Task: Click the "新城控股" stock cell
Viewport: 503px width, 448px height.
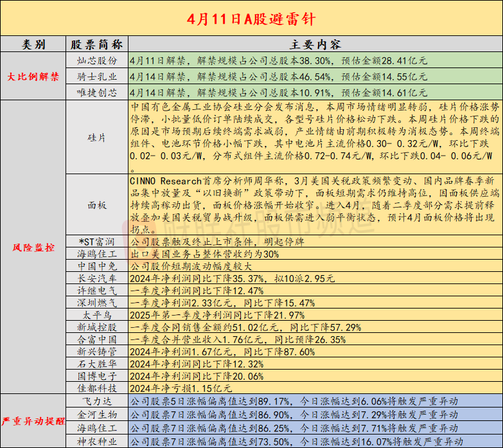Action: (96, 327)
